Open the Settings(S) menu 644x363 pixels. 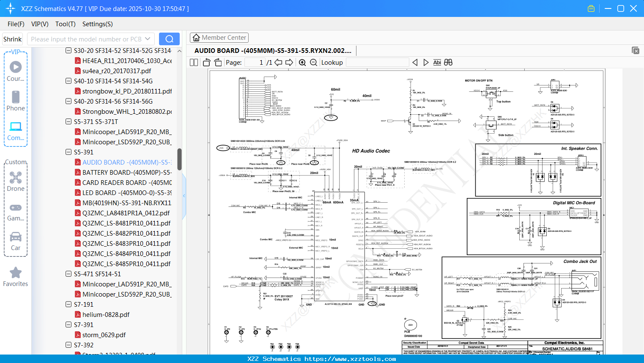(x=97, y=24)
